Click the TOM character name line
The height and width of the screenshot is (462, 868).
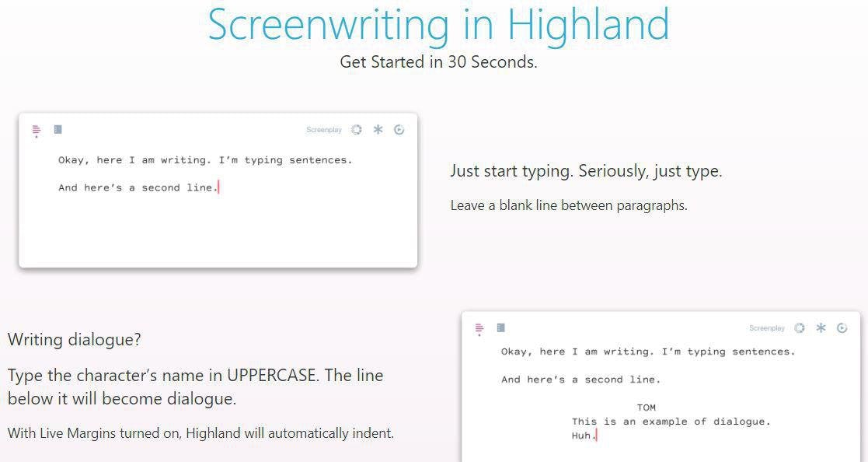pos(647,407)
